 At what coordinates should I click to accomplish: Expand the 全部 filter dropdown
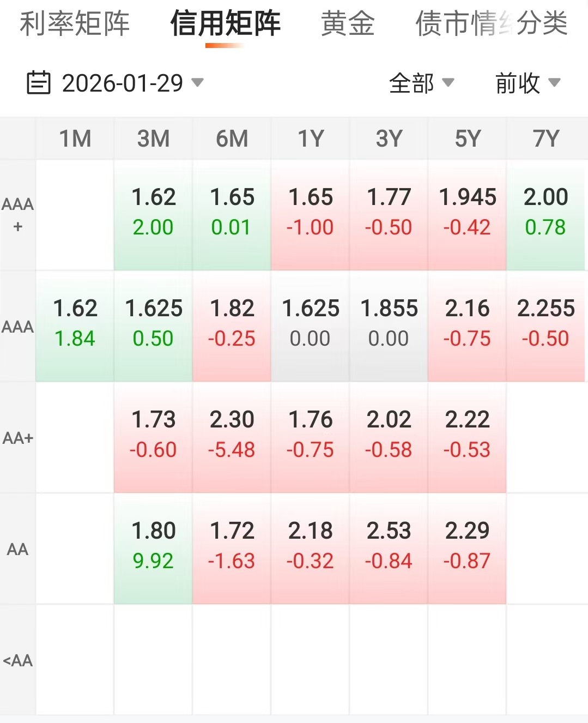click(421, 83)
